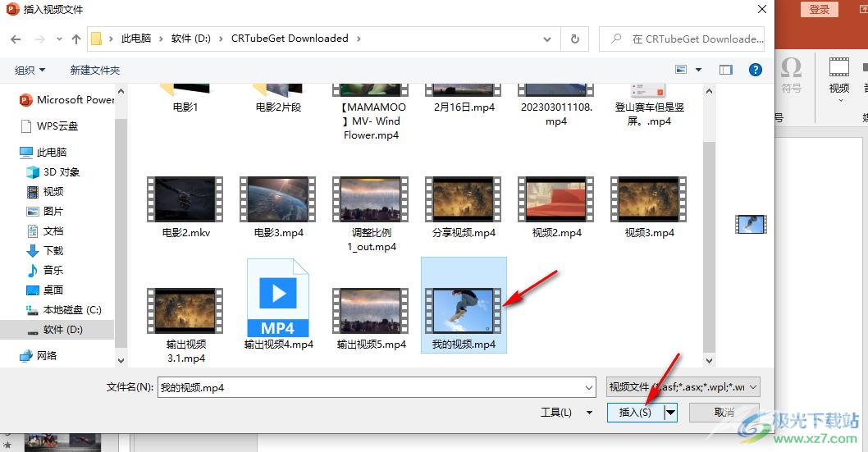Navigate up one folder level
The image size is (868, 452).
pos(76,39)
